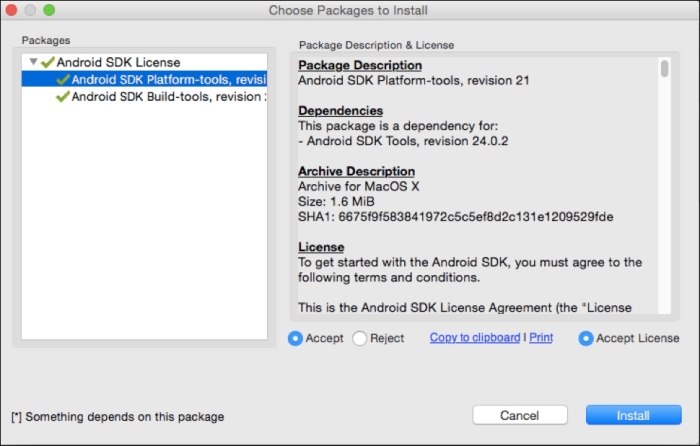
Task: Click the description pane scrollbar thumb
Action: coord(665,69)
